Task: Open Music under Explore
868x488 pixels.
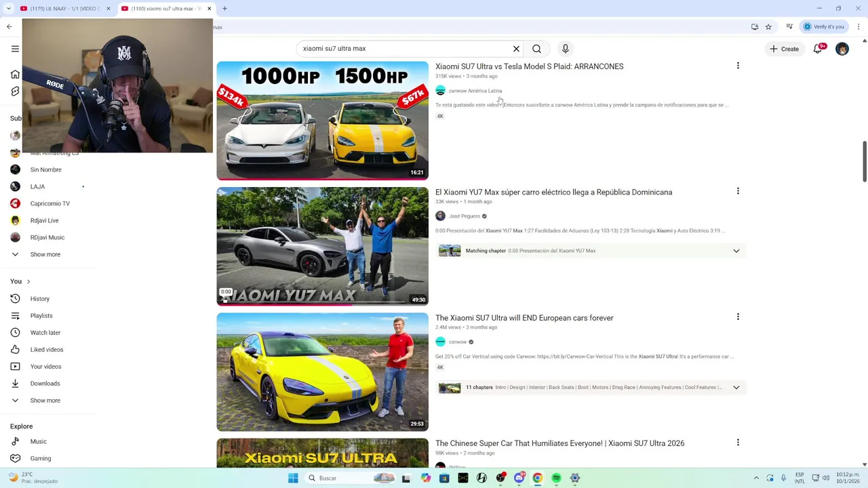Action: 39,441
